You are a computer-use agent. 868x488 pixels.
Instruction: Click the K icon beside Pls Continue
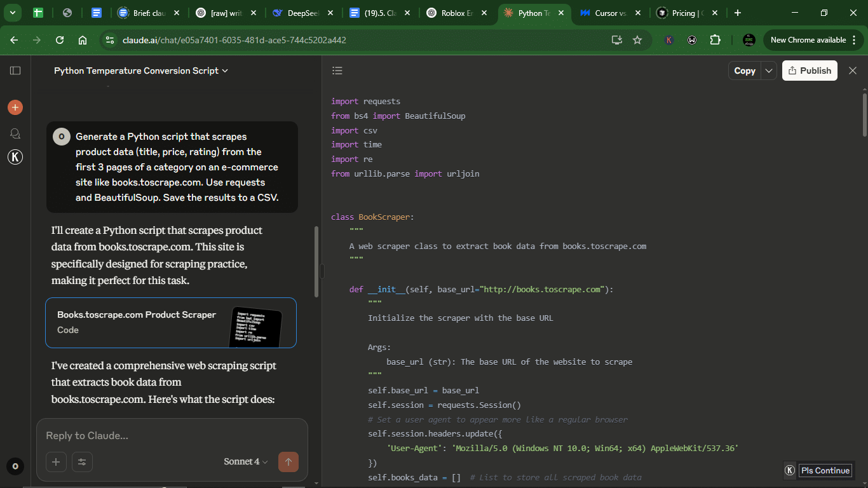point(790,471)
